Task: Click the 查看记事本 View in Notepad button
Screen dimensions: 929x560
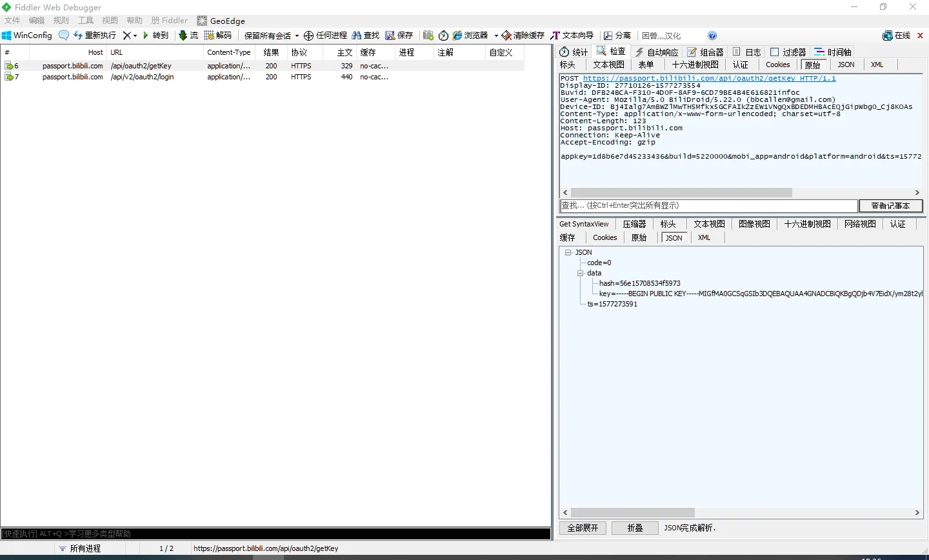Action: click(890, 206)
